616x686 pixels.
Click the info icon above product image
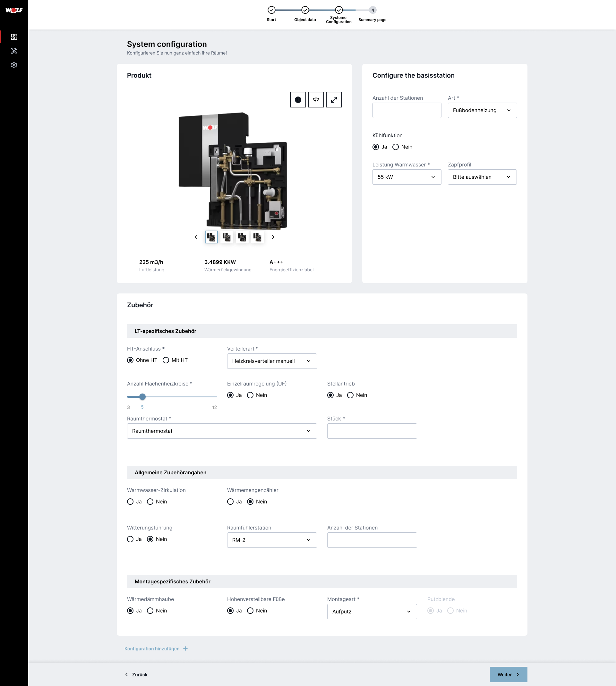tap(298, 100)
